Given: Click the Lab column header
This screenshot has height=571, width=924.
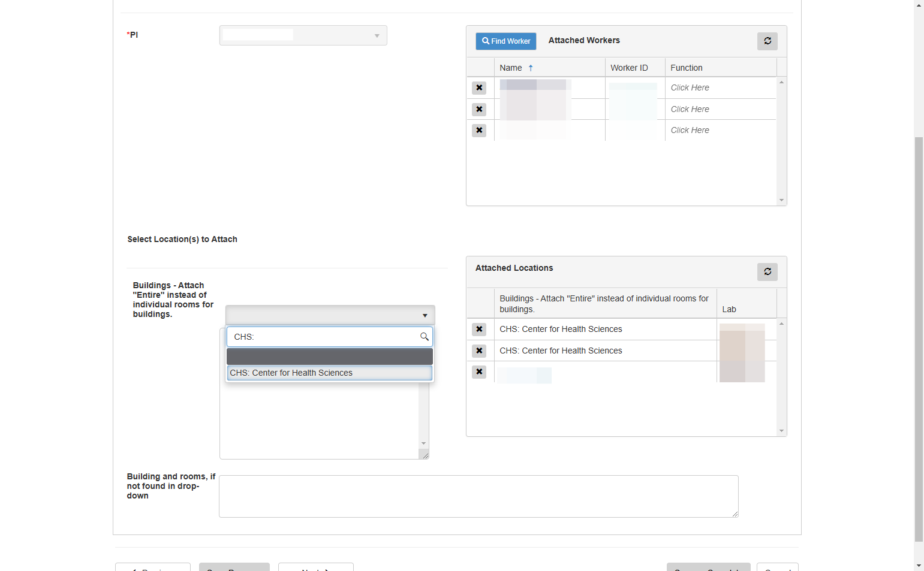Looking at the screenshot, I should pyautogui.click(x=747, y=304).
